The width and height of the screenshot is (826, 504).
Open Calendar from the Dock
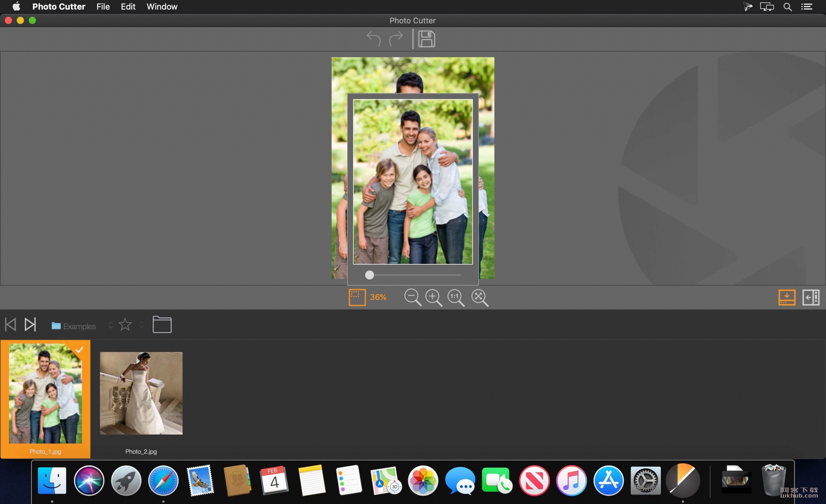[x=274, y=480]
